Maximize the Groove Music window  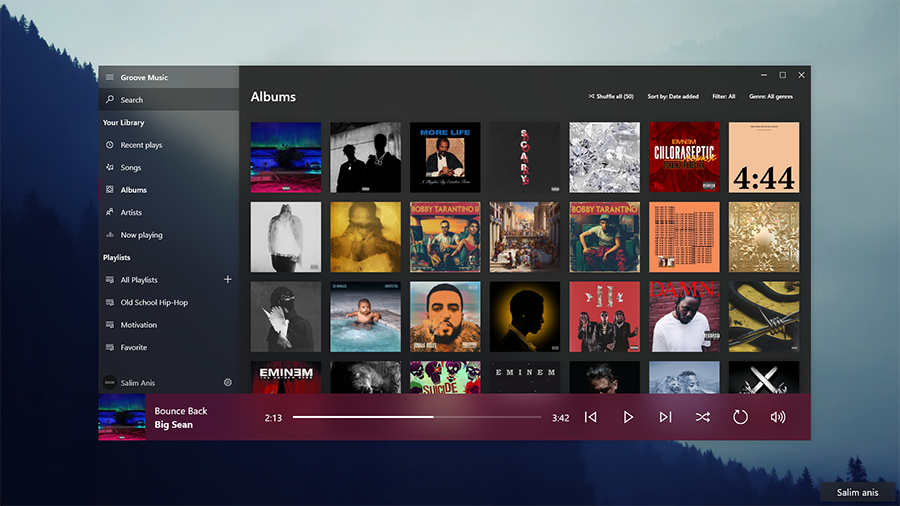point(782,75)
